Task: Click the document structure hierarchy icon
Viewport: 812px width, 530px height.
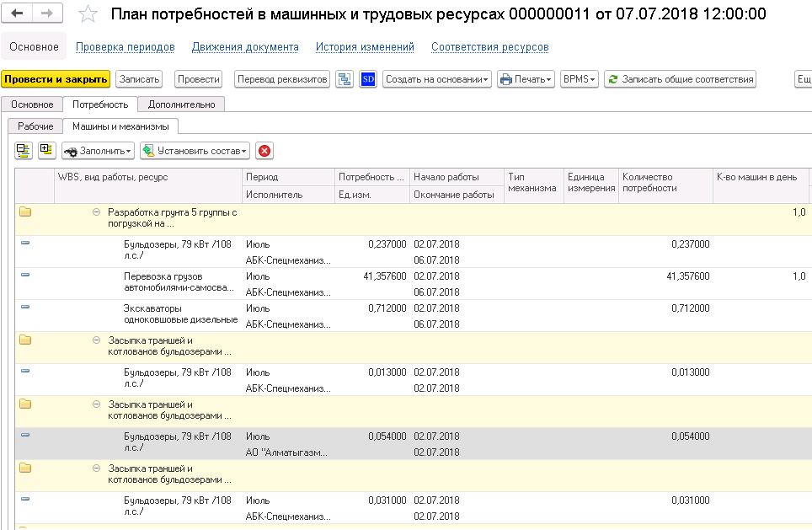Action: click(344, 79)
